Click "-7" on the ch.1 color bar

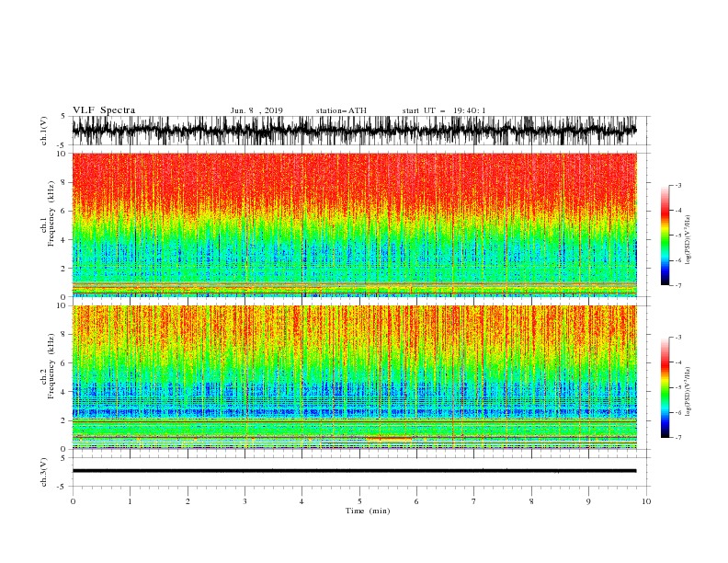[x=678, y=285]
